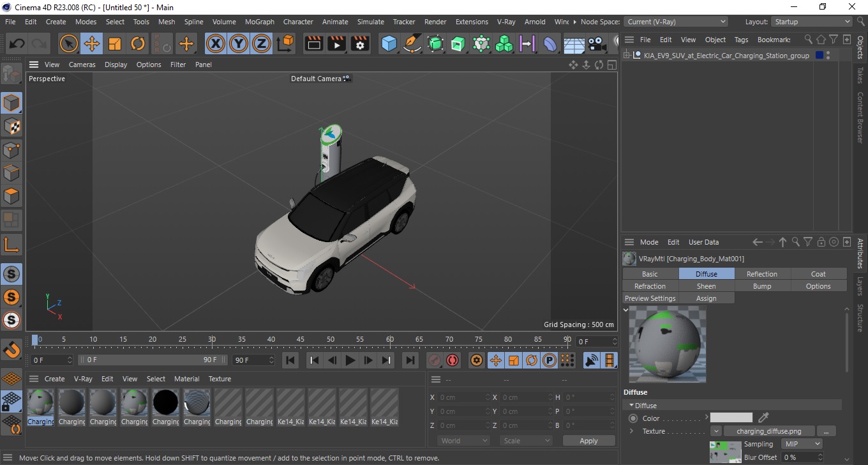Pick color with the eyedropper icon

pyautogui.click(x=763, y=418)
